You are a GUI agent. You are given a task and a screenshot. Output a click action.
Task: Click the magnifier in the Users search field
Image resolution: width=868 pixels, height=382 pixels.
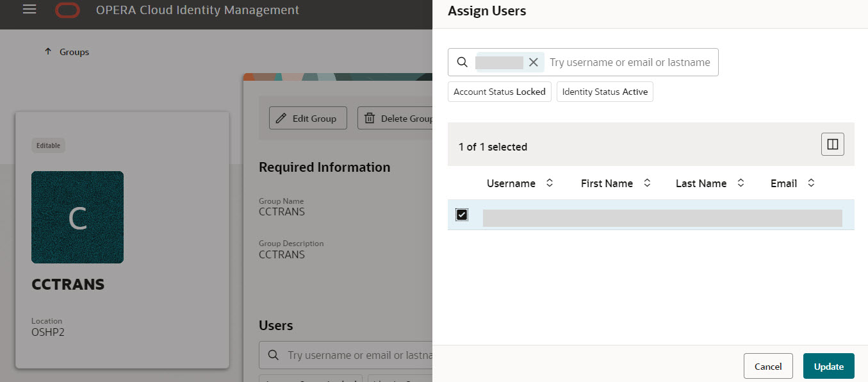pyautogui.click(x=273, y=355)
